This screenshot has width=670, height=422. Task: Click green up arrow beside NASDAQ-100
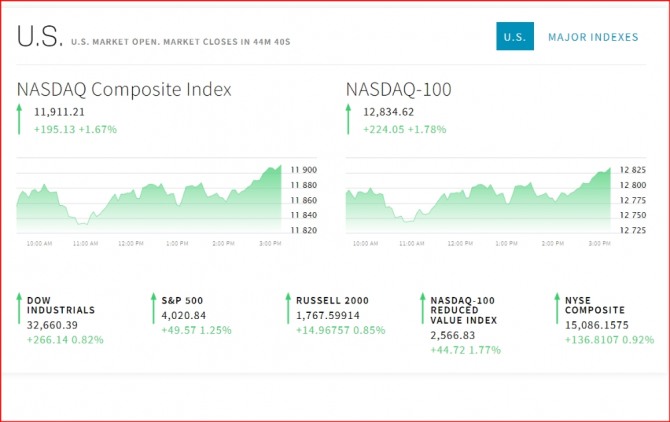pyautogui.click(x=348, y=120)
